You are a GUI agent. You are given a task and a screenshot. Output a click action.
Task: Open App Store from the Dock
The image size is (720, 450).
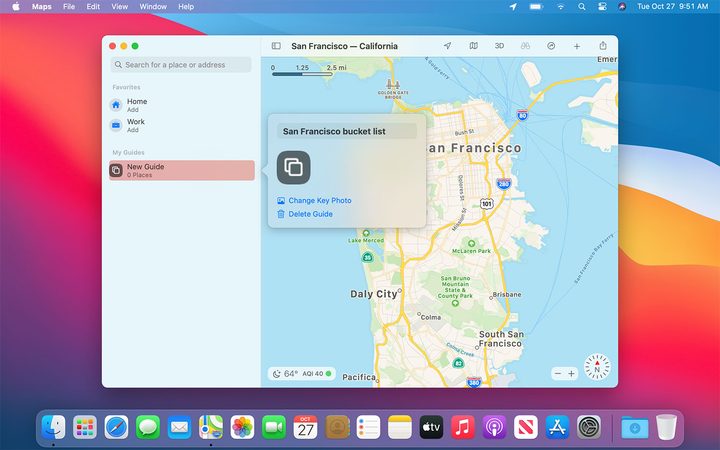(557, 427)
